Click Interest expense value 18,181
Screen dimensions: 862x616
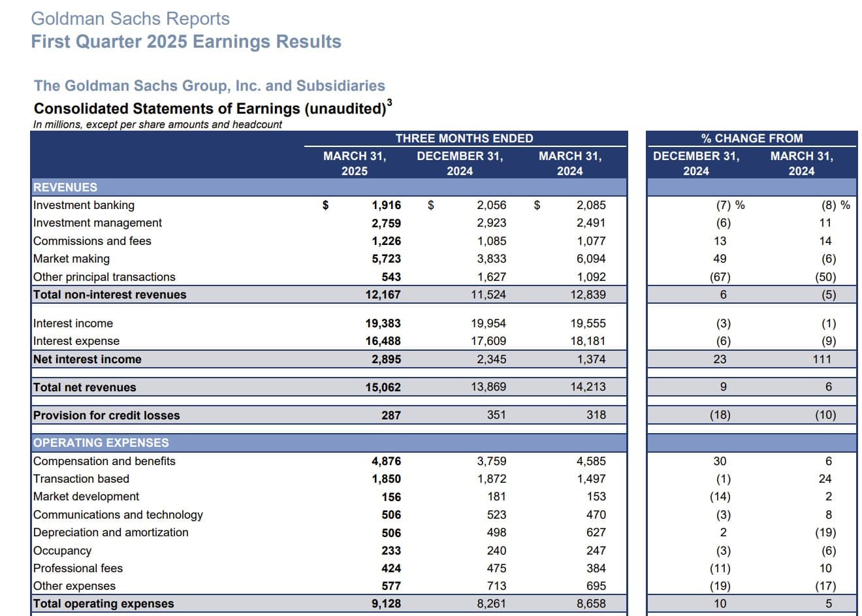point(588,341)
